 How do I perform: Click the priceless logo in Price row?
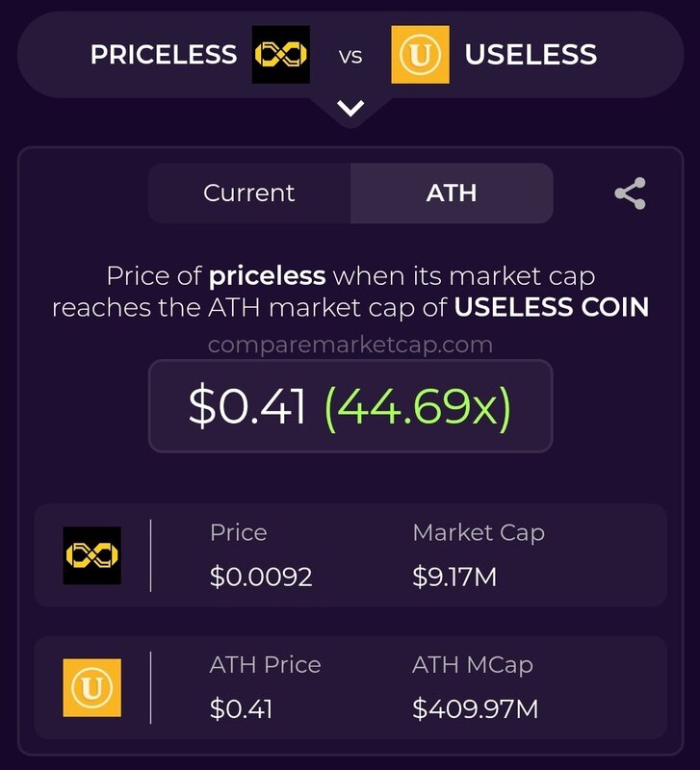[91, 555]
